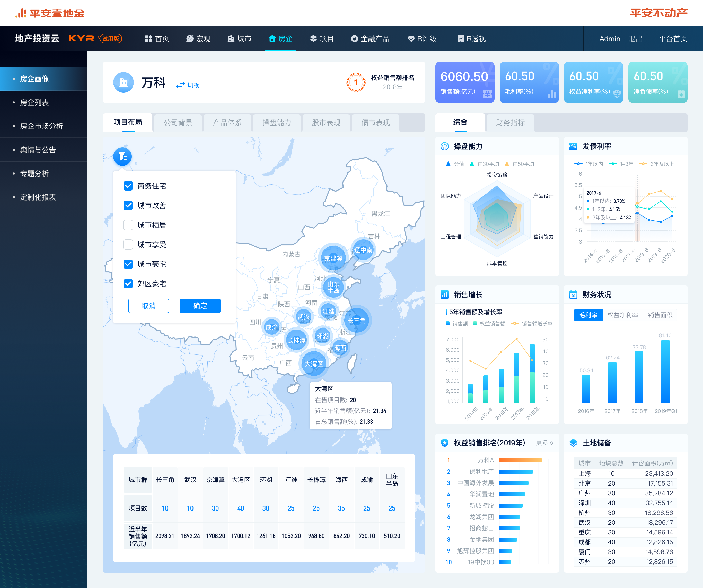Click the rank 1 medal badge

(x=356, y=82)
